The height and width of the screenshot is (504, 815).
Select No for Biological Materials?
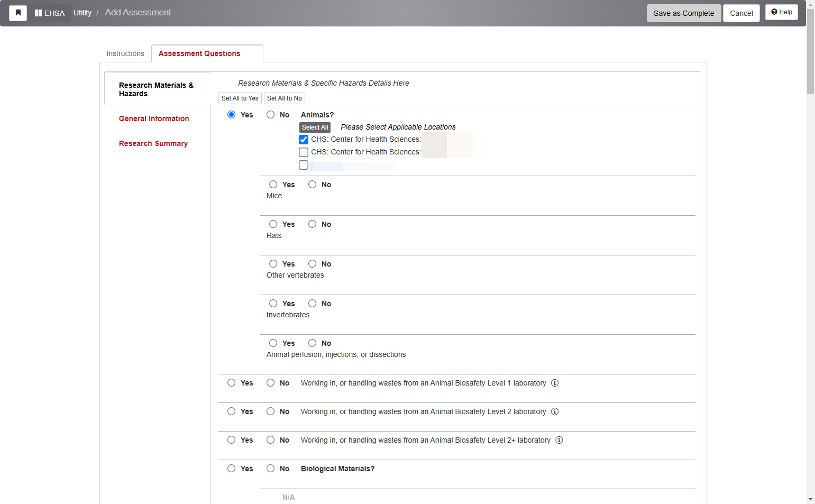[270, 469]
